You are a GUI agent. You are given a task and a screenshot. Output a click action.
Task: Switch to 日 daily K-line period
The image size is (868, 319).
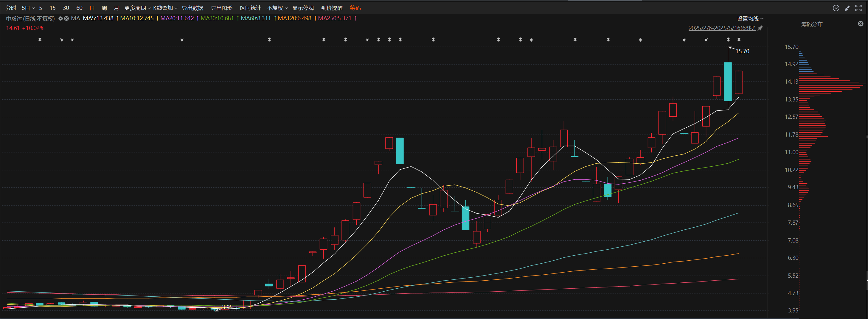click(x=92, y=8)
